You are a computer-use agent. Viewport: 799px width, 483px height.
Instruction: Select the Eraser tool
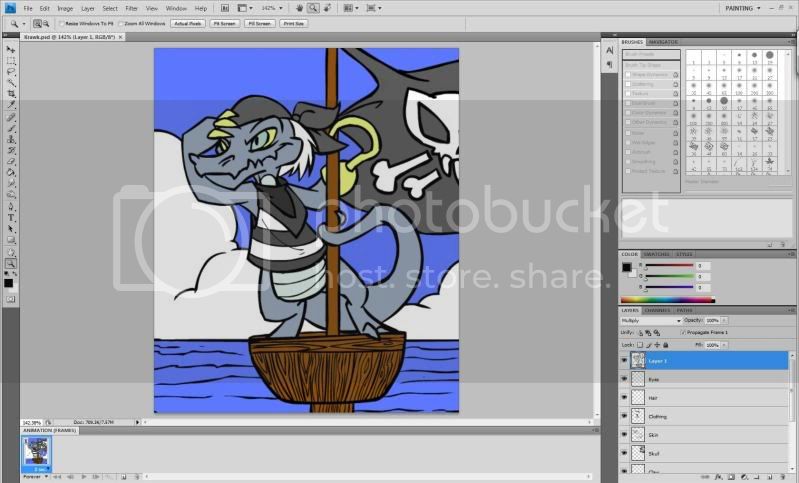(x=11, y=160)
